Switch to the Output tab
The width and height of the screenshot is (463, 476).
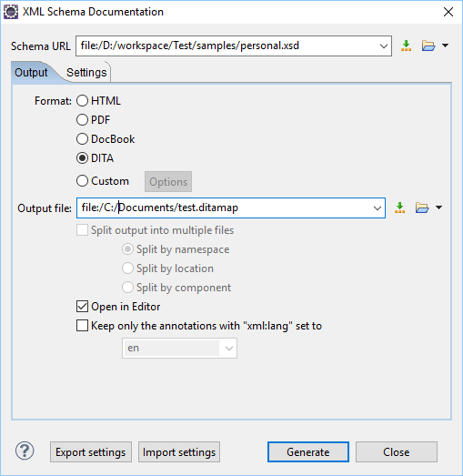point(31,73)
